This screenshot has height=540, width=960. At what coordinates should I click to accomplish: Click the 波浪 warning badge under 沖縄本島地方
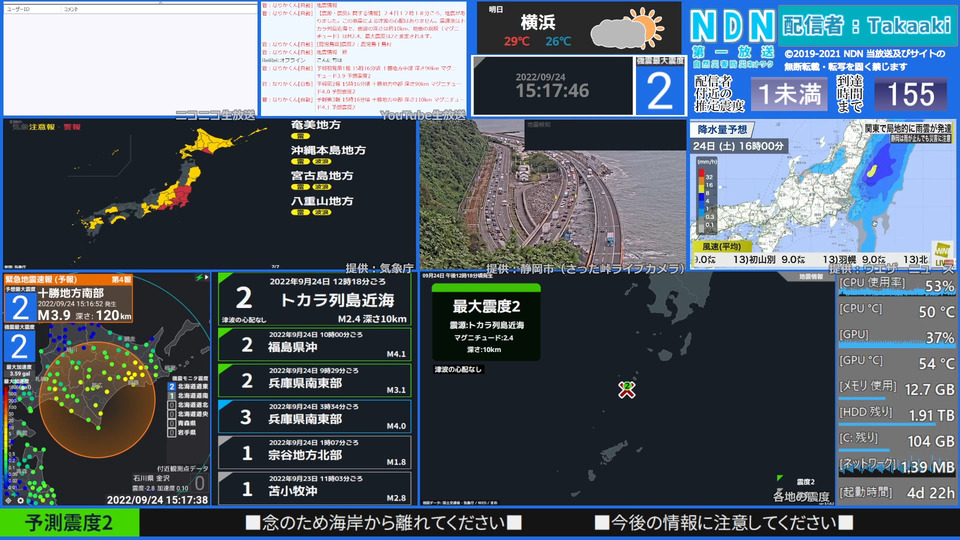pyautogui.click(x=322, y=162)
